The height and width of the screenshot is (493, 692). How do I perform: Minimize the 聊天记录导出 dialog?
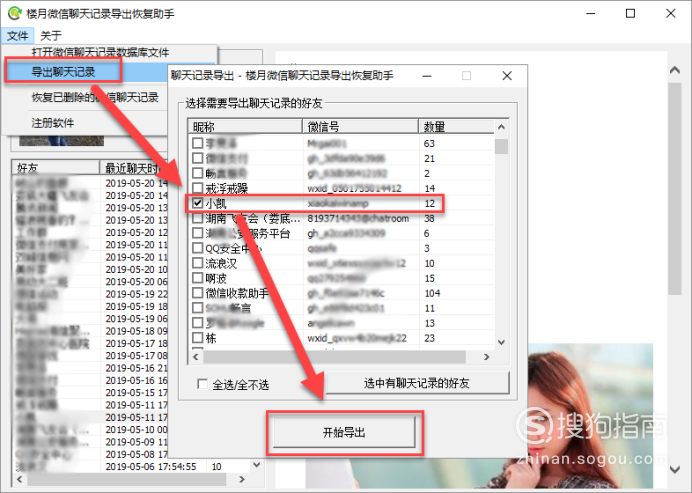click(x=427, y=76)
